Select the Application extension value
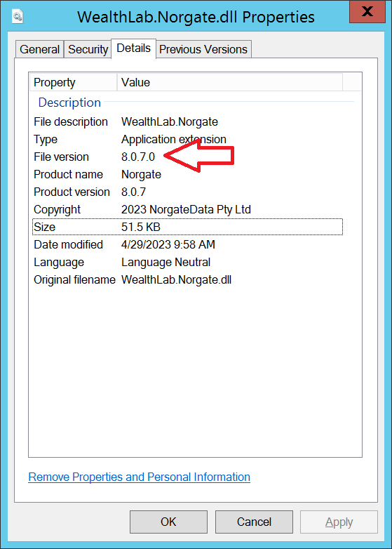The width and height of the screenshot is (392, 549). (174, 139)
